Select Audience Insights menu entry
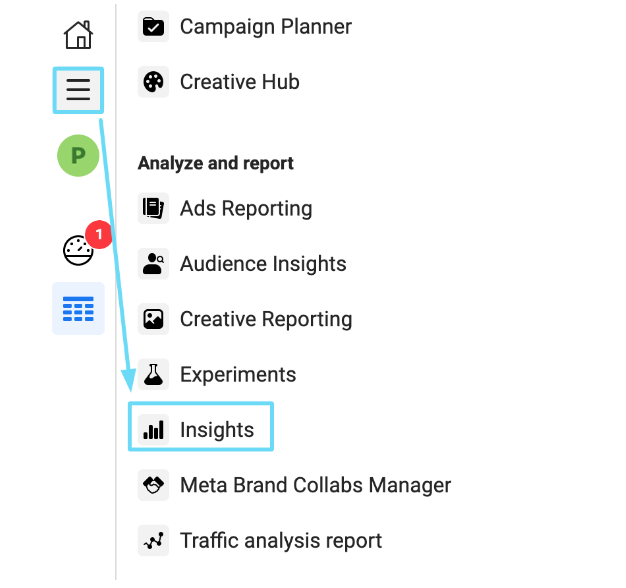 (x=263, y=264)
